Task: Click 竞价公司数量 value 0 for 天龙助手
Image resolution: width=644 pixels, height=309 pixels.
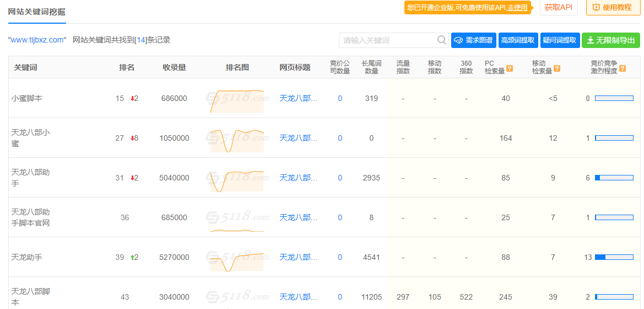Action: click(x=340, y=257)
